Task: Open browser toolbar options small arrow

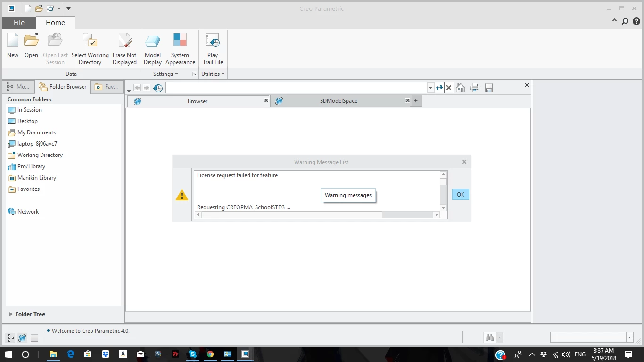Action: click(x=129, y=91)
